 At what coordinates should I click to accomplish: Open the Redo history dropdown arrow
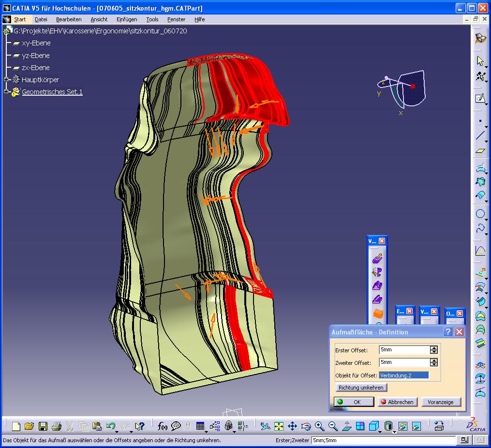click(131, 432)
